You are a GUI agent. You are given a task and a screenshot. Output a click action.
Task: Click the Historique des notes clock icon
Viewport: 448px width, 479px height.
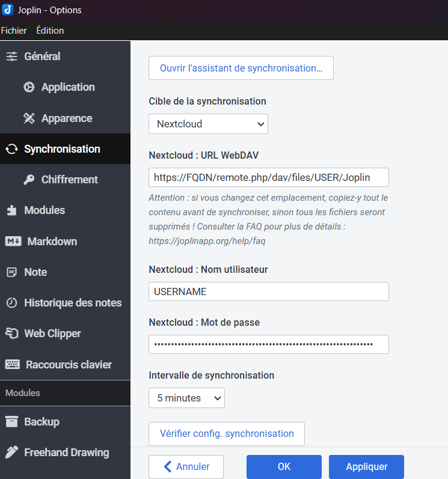[x=11, y=303]
